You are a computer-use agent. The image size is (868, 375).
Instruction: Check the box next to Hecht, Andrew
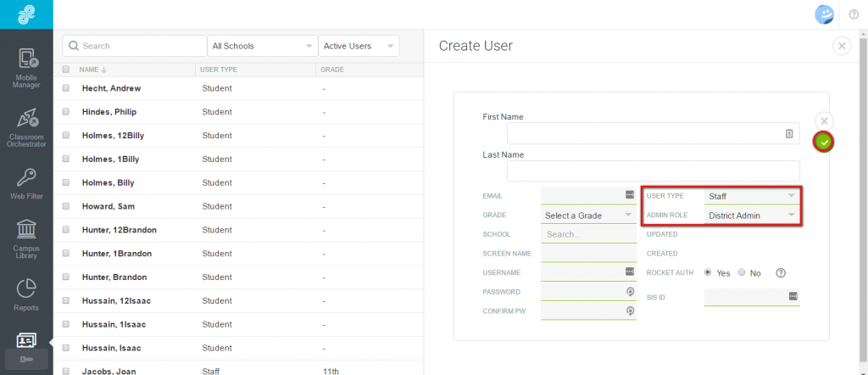coord(66,88)
